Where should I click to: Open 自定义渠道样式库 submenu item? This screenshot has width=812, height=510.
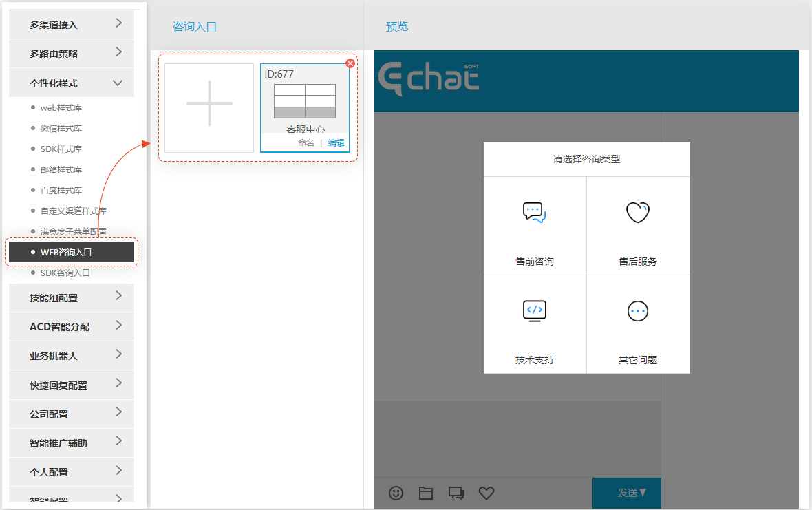coord(74,211)
